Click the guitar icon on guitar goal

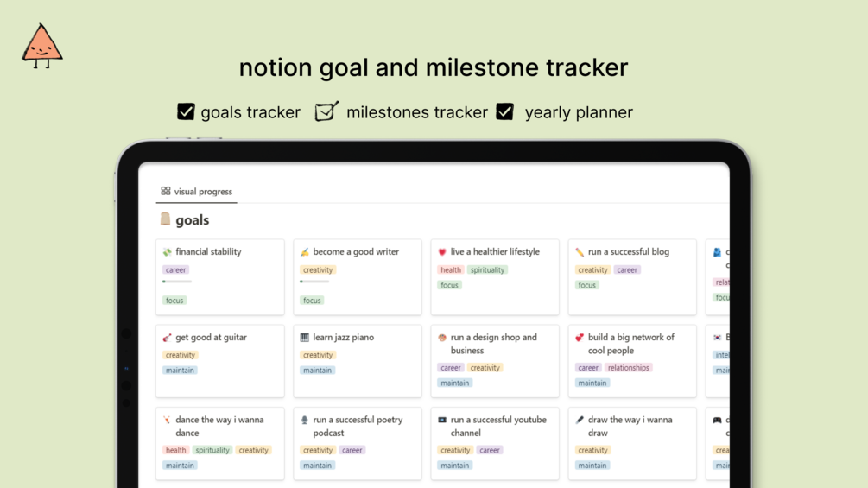167,338
